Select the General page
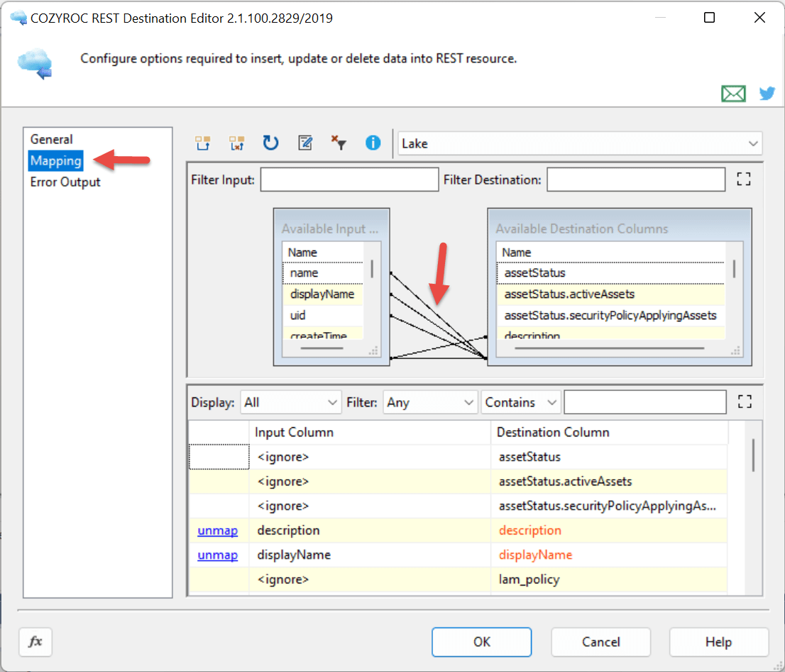Image resolution: width=785 pixels, height=672 pixels. coord(52,139)
